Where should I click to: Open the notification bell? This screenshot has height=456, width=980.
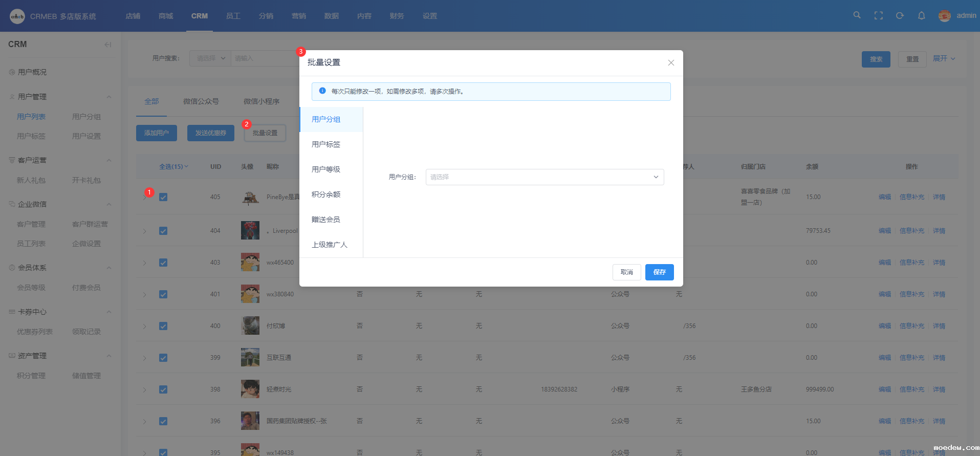(921, 16)
